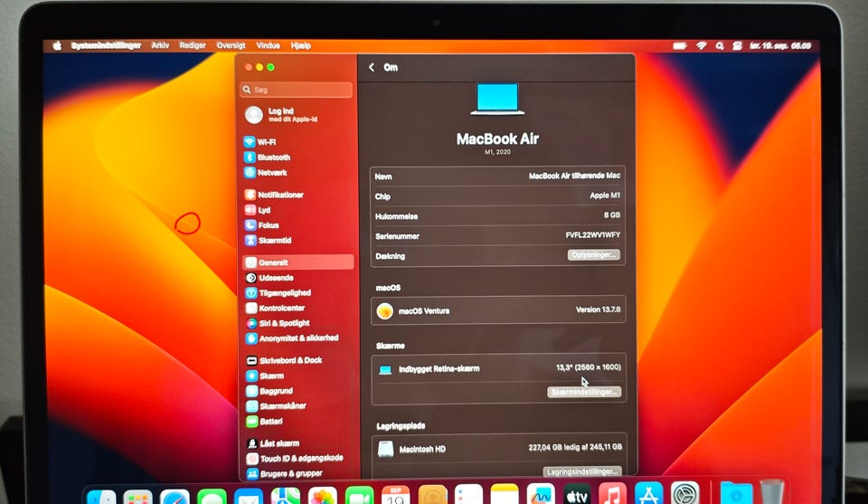Open Spotlight search in menu bar
The image size is (868, 504).
719,46
